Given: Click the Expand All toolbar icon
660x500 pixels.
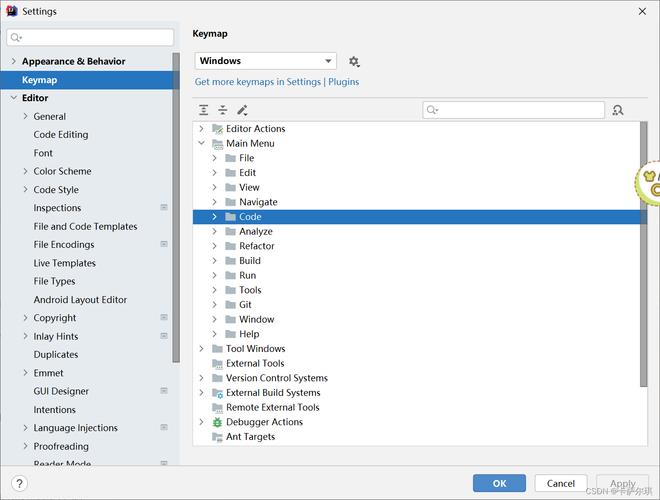Looking at the screenshot, I should point(204,110).
